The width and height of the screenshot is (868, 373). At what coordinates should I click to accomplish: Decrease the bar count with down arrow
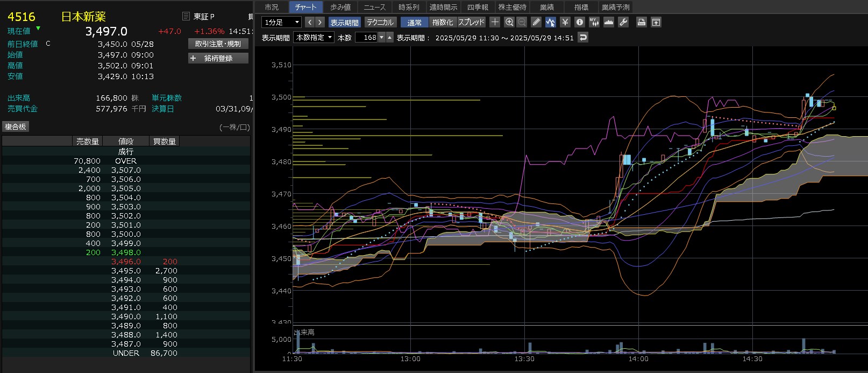coord(382,37)
